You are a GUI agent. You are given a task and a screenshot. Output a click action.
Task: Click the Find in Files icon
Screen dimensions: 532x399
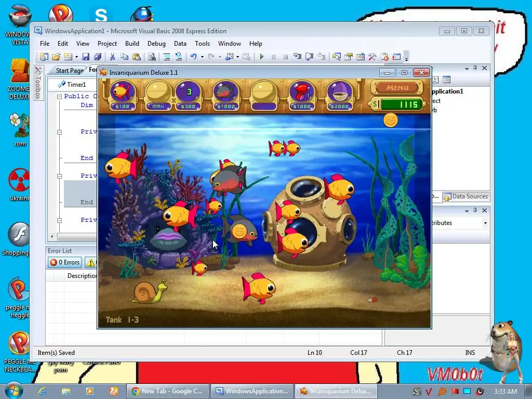(x=152, y=57)
